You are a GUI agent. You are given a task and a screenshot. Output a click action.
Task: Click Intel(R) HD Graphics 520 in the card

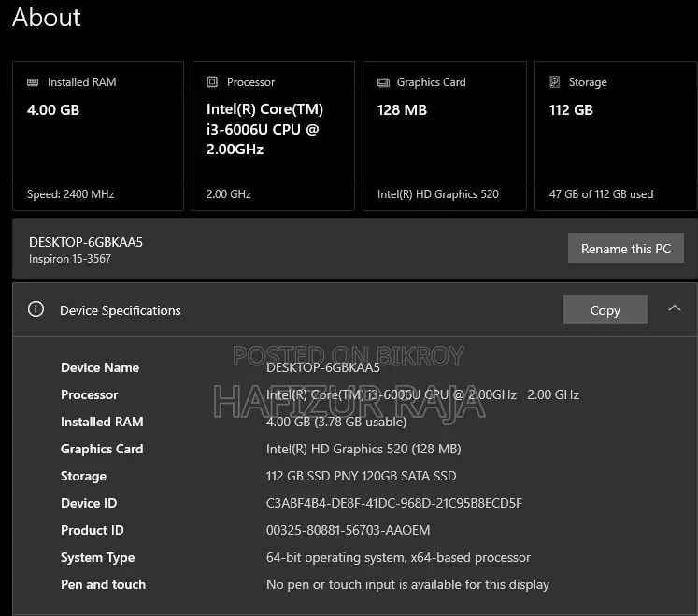tap(438, 194)
